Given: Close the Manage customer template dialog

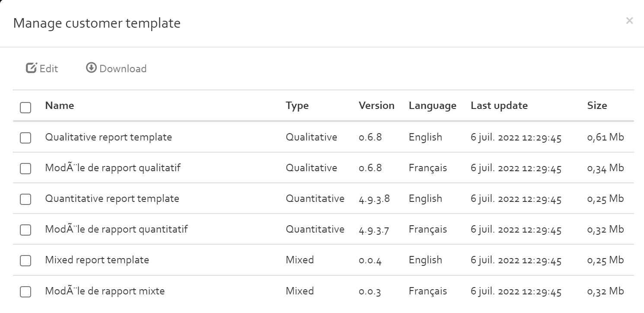Looking at the screenshot, I should coord(629,20).
